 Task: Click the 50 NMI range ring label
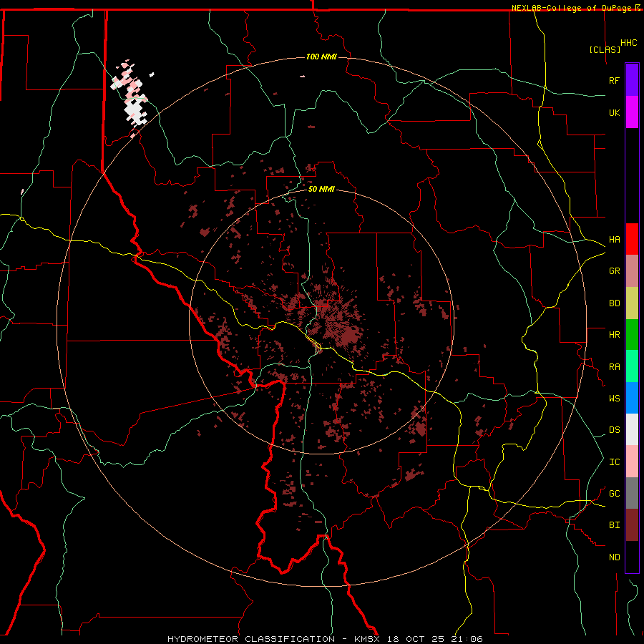[x=321, y=189]
